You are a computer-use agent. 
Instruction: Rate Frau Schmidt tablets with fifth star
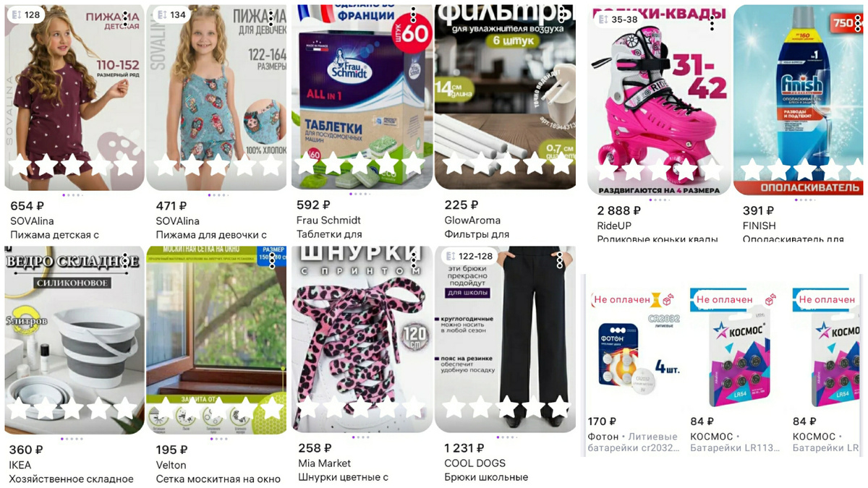(413, 164)
